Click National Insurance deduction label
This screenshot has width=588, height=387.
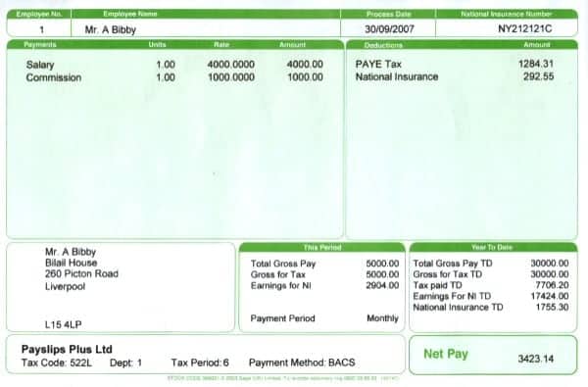click(x=397, y=76)
